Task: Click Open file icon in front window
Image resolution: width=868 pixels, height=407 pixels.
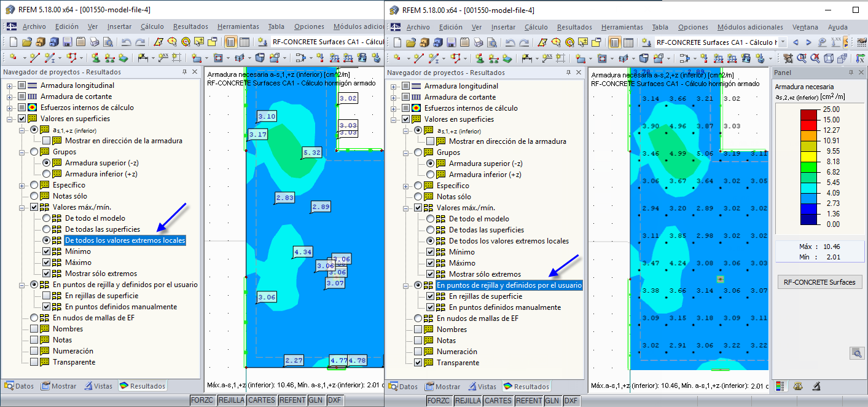Action: [410, 42]
